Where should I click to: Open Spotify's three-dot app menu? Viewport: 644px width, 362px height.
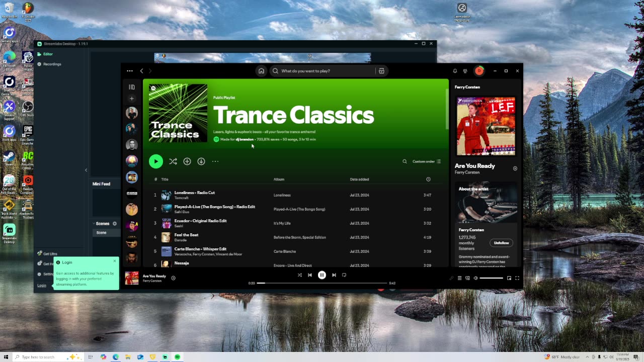click(x=130, y=71)
